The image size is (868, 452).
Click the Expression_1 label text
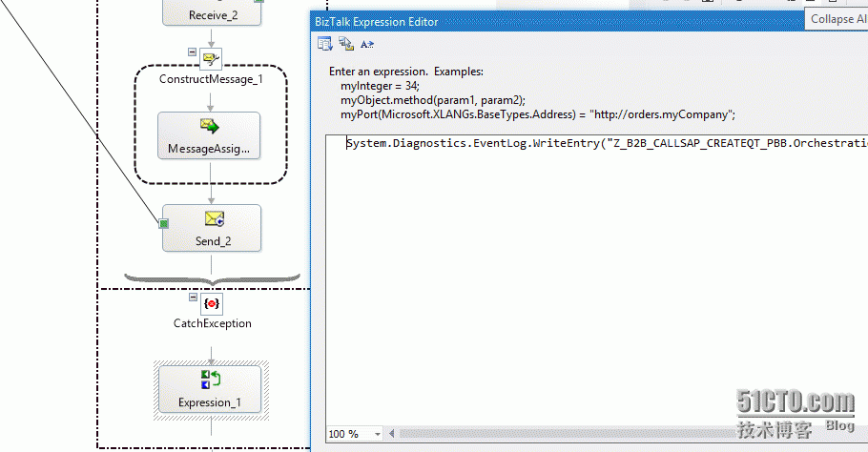coord(209,402)
